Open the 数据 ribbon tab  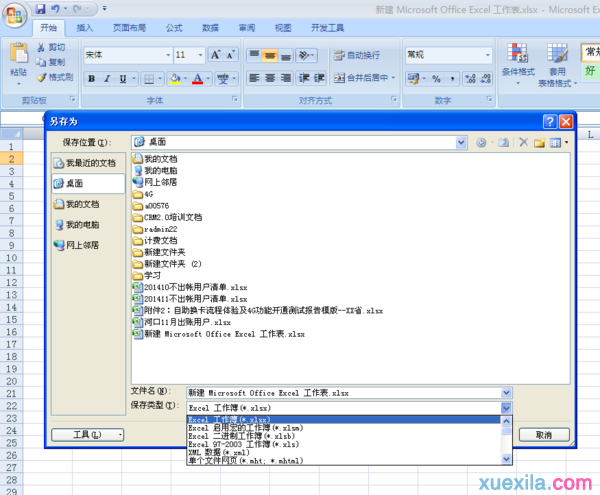[x=210, y=28]
